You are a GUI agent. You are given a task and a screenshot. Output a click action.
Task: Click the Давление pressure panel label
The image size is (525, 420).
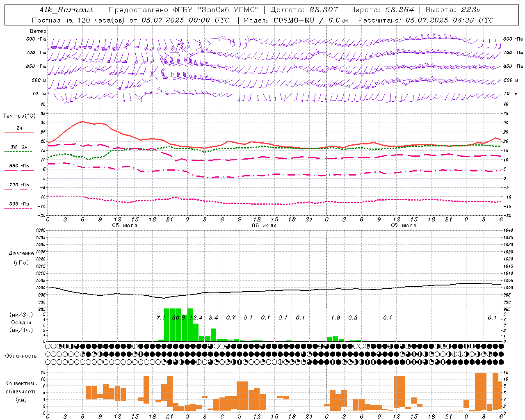pos(21,253)
